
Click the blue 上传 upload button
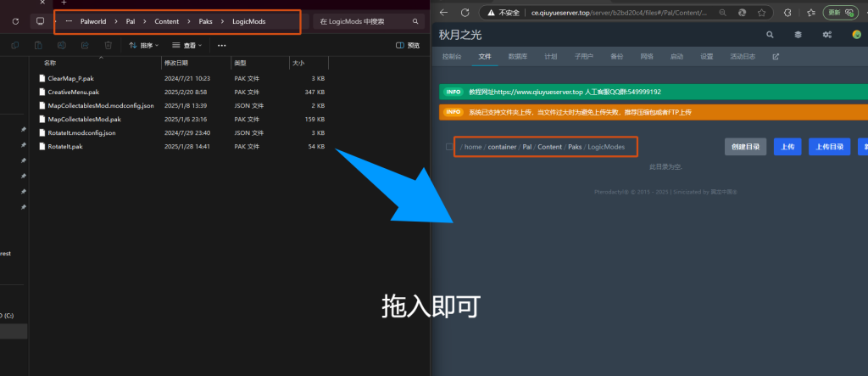click(787, 147)
